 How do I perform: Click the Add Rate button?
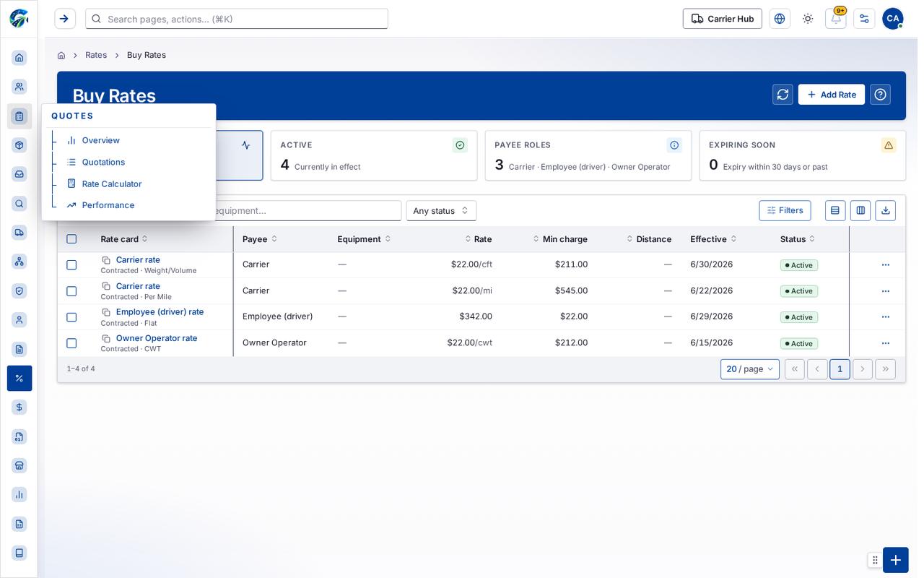tap(832, 95)
